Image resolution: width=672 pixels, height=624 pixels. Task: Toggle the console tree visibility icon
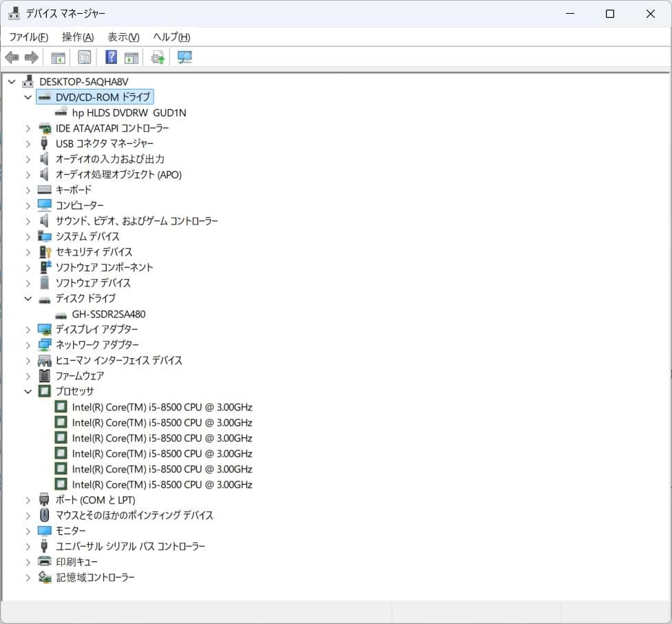(x=59, y=56)
